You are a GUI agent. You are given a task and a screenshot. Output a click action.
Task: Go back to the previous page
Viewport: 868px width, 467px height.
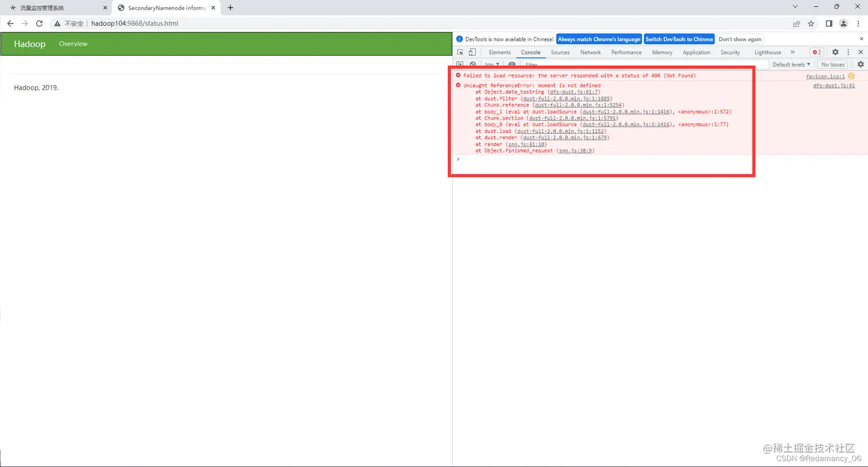10,24
